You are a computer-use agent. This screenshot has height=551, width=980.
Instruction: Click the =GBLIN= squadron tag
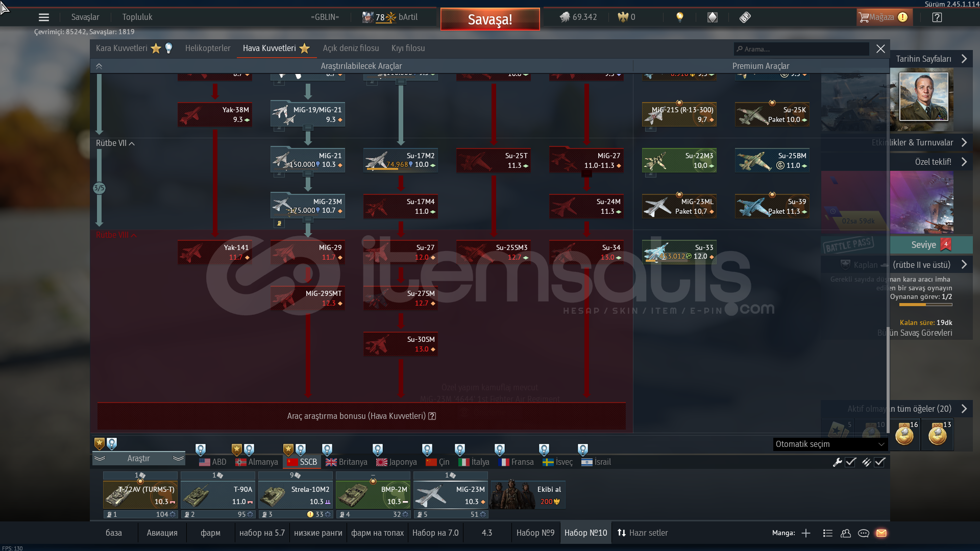[x=325, y=17]
